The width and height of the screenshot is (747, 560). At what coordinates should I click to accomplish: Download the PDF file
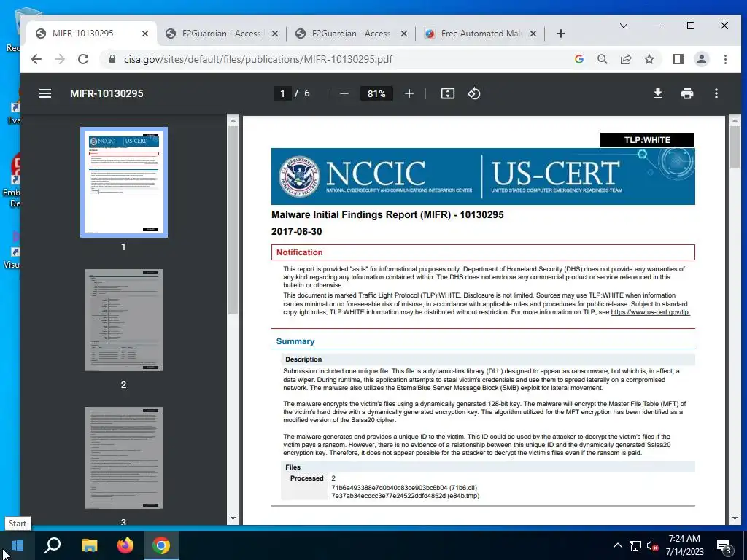pos(657,93)
